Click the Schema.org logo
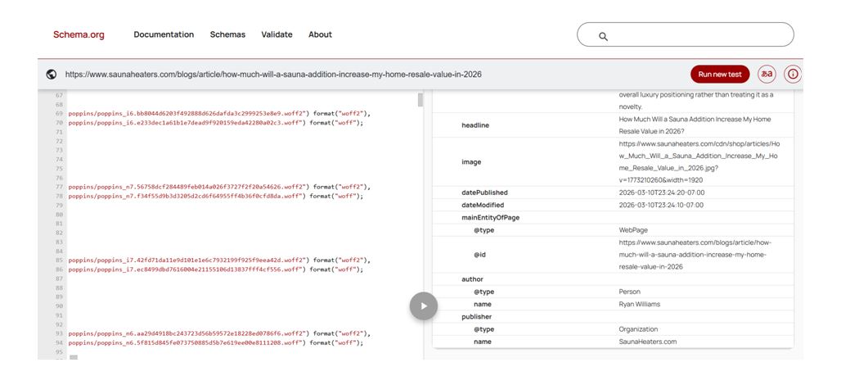This screenshot has width=868, height=367. (x=79, y=34)
